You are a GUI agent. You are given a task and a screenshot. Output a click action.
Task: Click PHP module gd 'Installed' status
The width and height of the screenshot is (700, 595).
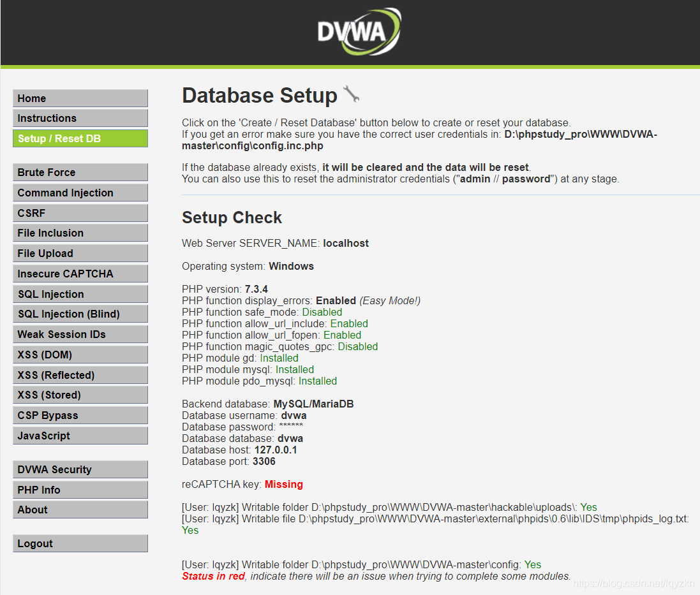(279, 358)
